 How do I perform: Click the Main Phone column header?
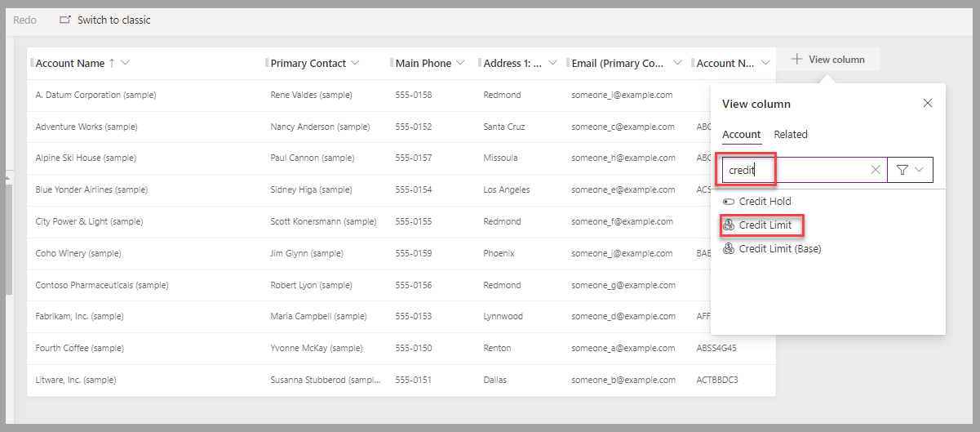[423, 63]
